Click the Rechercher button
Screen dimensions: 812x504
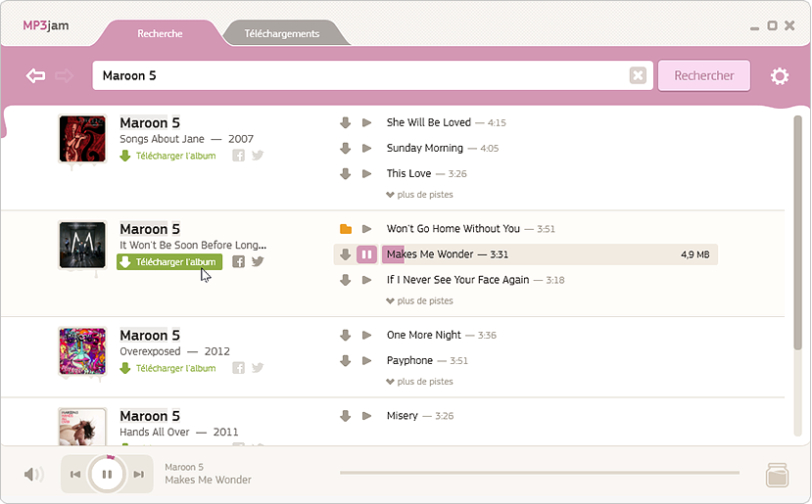point(704,75)
